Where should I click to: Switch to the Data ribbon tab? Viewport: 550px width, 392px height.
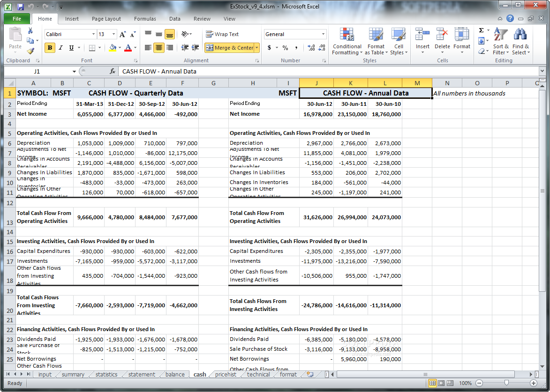[175, 19]
